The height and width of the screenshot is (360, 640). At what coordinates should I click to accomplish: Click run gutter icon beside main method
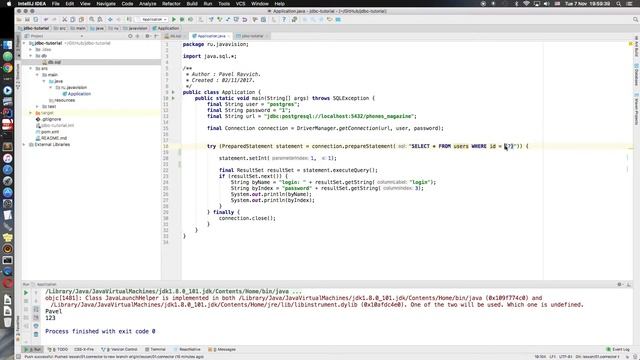pyautogui.click(x=173, y=98)
